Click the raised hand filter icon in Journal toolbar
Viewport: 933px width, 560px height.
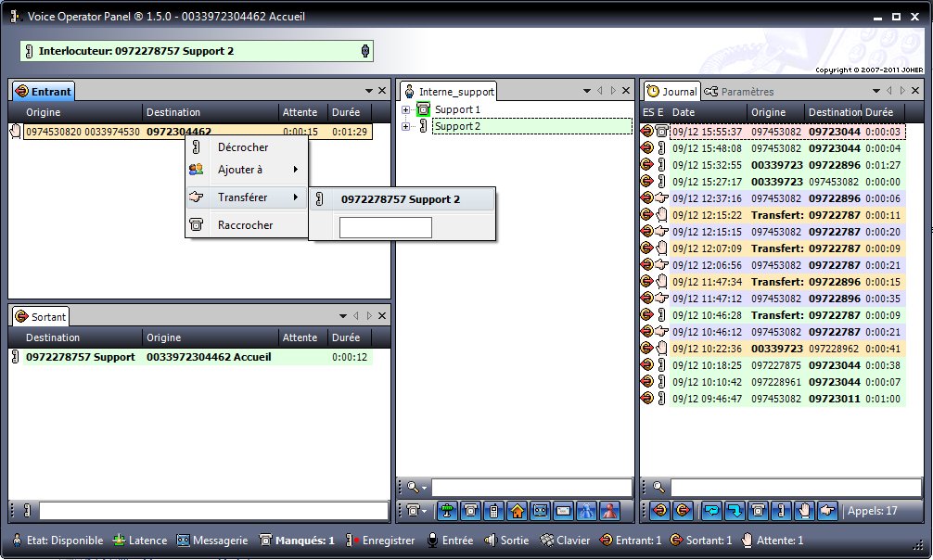click(x=804, y=511)
